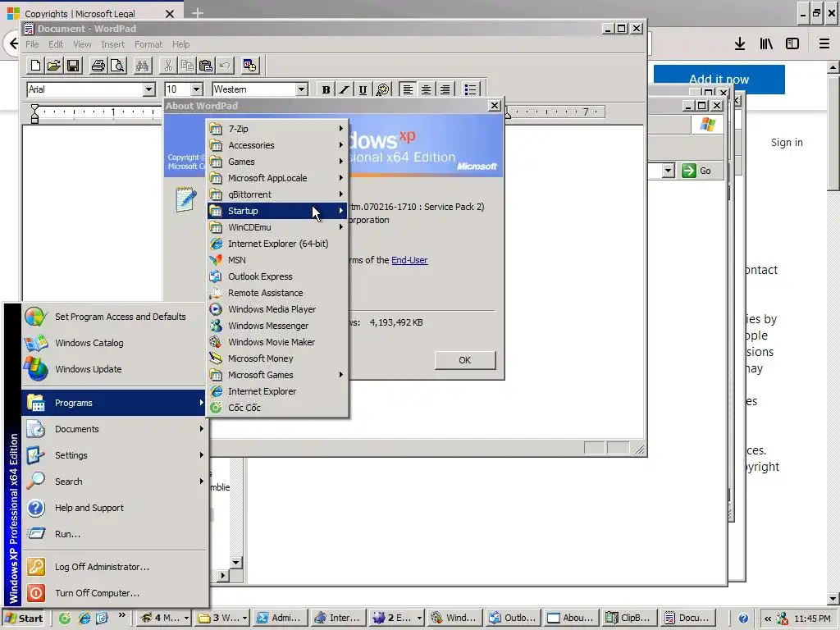Open the Format menu in WordPad
The height and width of the screenshot is (630, 840).
click(x=148, y=44)
